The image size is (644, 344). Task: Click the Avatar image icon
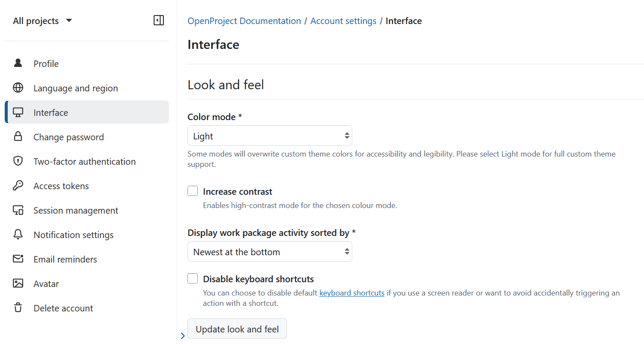coord(18,284)
